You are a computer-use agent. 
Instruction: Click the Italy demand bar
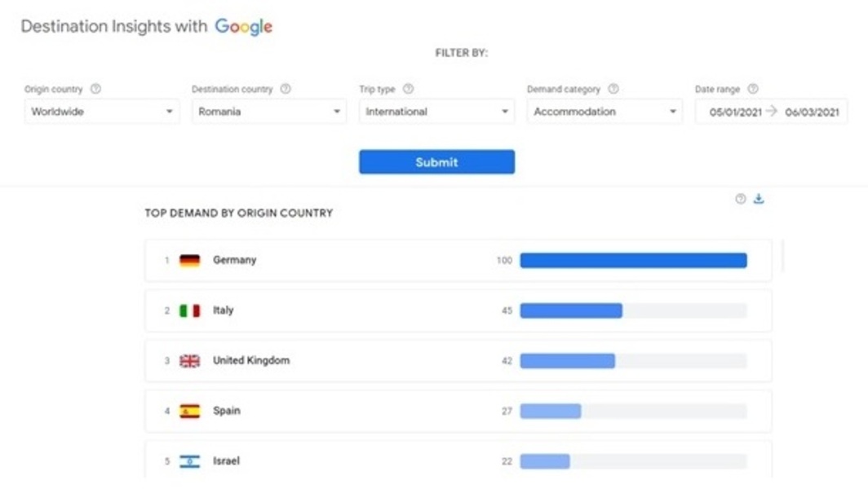coord(571,311)
